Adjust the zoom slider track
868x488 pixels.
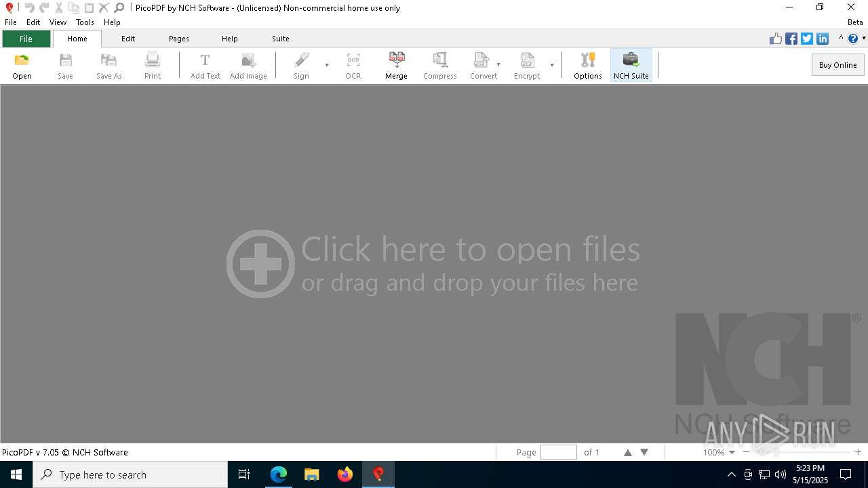[x=802, y=452]
